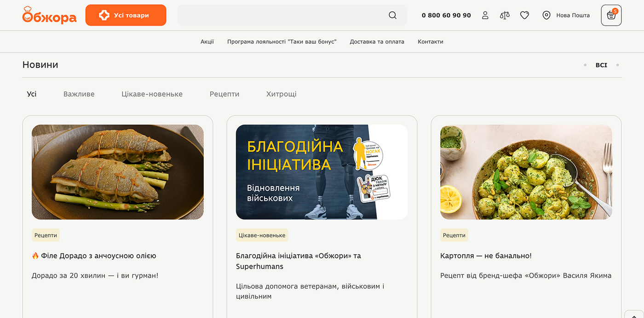Click the scroll-to-top arrow button
This screenshot has width=644, height=318.
tap(634, 314)
